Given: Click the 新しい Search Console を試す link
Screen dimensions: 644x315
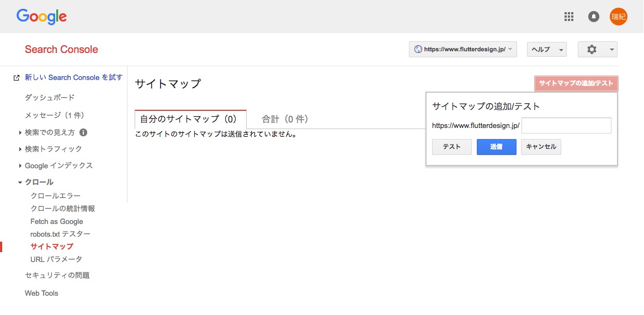Looking at the screenshot, I should 74,77.
